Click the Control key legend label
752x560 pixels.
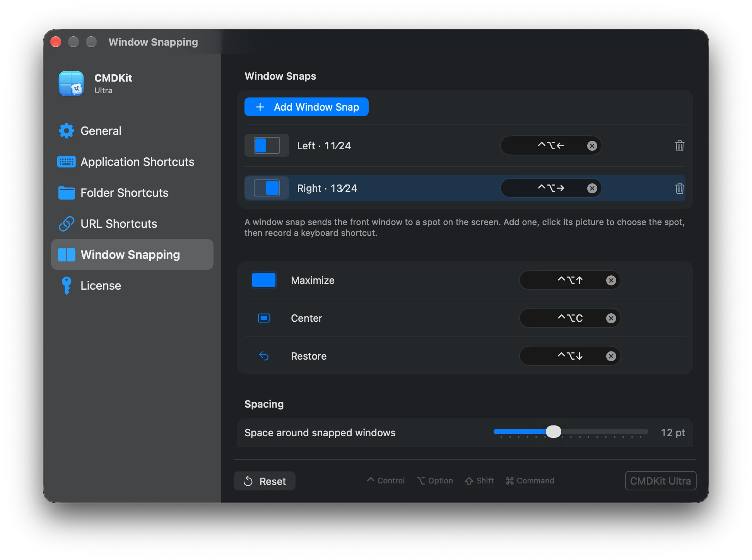pyautogui.click(x=386, y=481)
